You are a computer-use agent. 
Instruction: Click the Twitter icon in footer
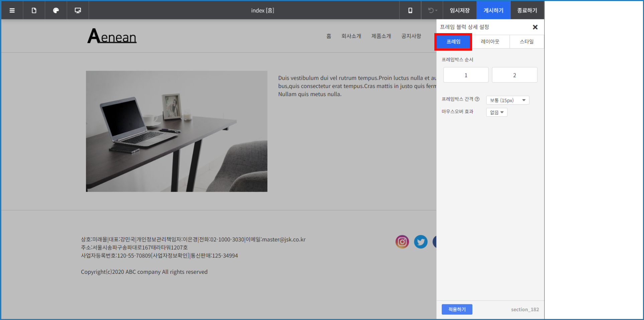[x=421, y=242]
